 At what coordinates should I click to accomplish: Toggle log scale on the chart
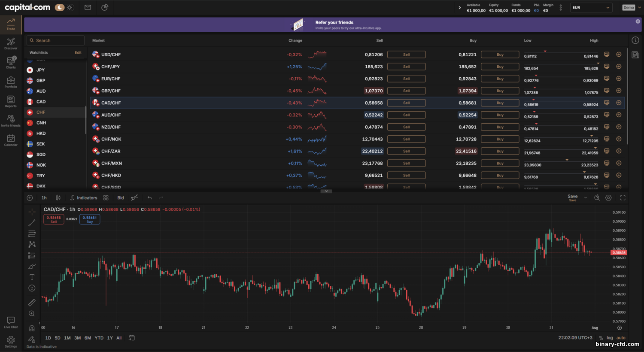tap(610, 338)
